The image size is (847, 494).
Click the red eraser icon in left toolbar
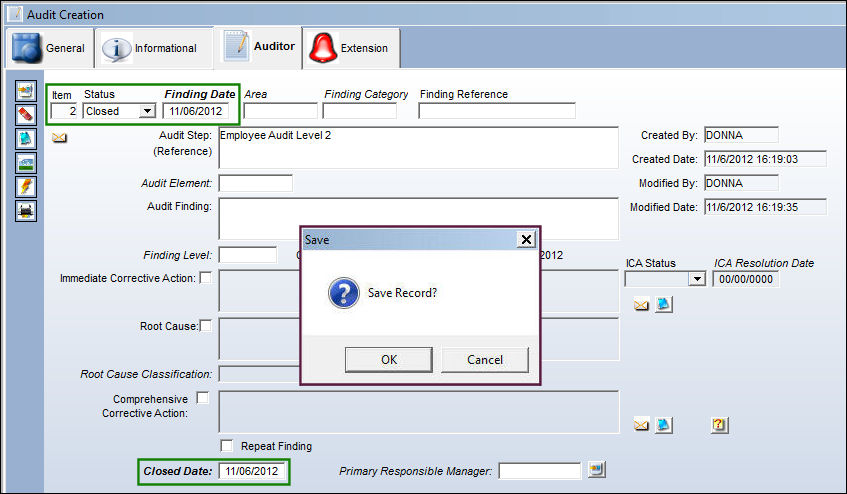[26, 114]
